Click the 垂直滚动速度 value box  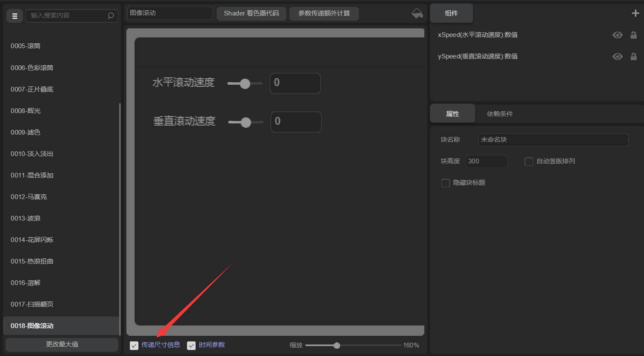click(296, 122)
